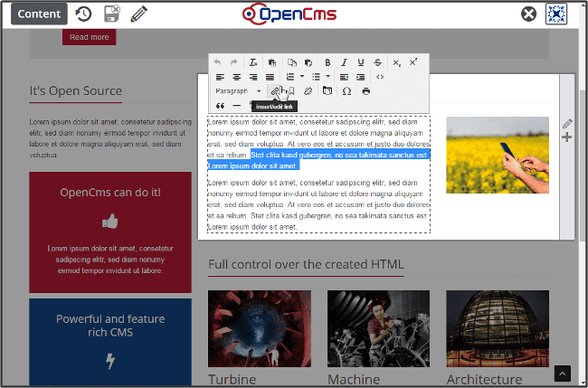Print with the printer icon

(366, 91)
